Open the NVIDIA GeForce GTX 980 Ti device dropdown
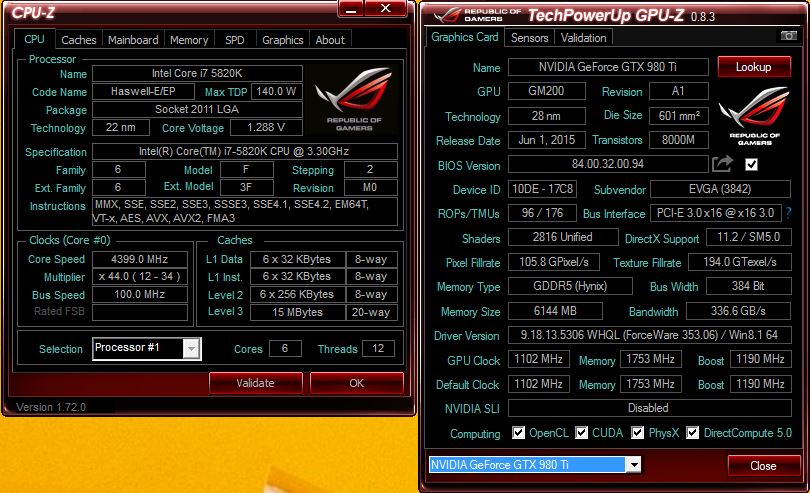The image size is (810, 493). click(x=633, y=465)
